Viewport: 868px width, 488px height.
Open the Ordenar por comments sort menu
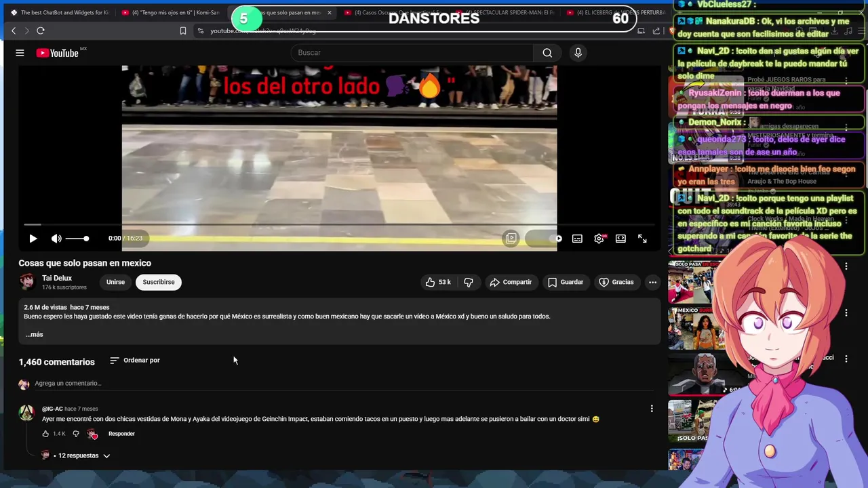(135, 361)
